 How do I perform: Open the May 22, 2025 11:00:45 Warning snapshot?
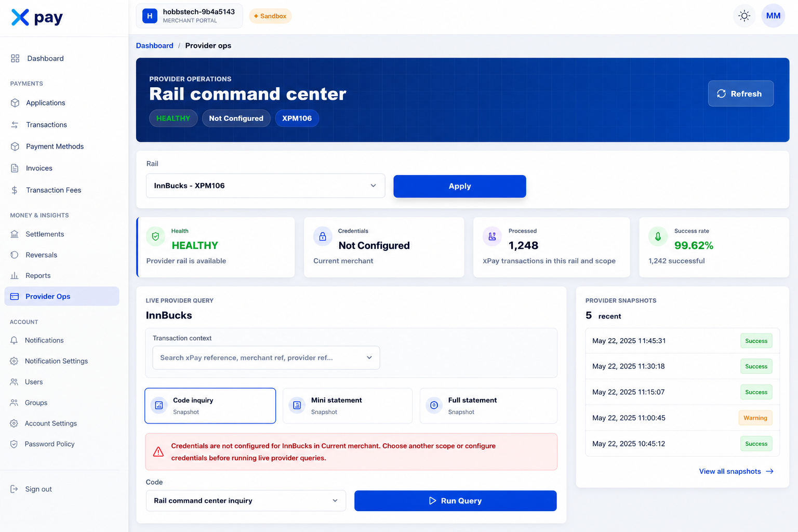coord(682,418)
